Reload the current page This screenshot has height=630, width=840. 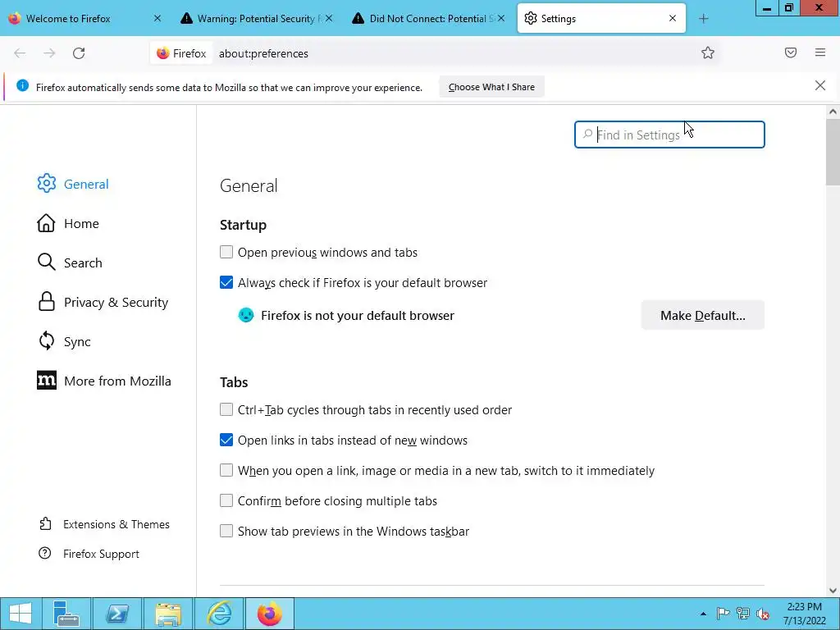79,53
